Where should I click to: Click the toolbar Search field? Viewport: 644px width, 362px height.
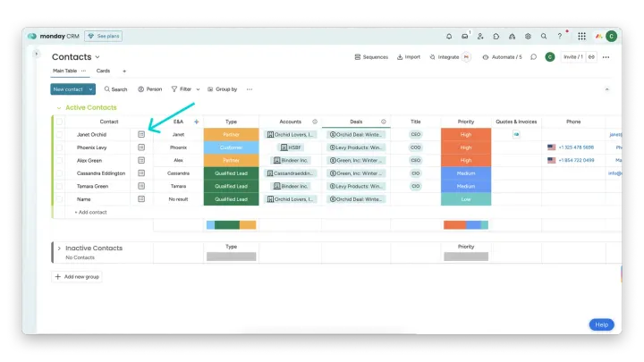point(115,89)
